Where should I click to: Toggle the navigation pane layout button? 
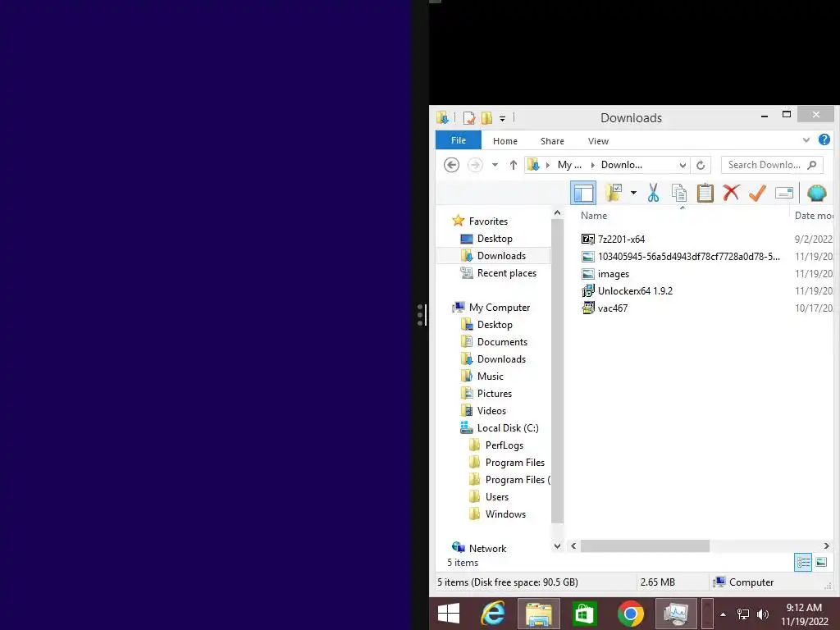(x=583, y=193)
